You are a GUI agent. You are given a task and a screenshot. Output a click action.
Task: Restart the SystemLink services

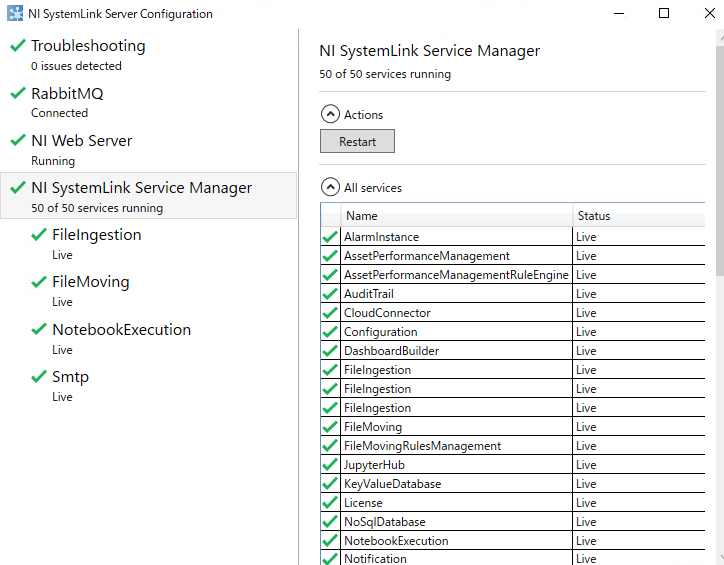[x=357, y=141]
